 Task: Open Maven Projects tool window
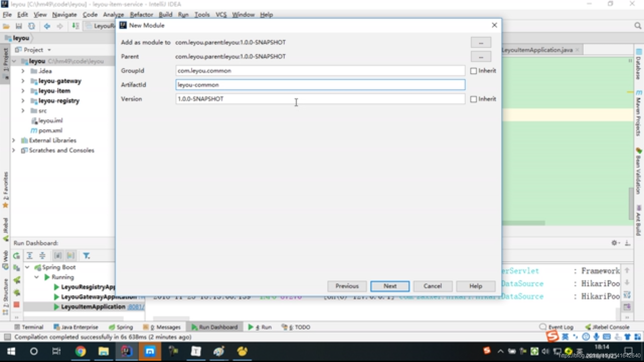[x=638, y=113]
